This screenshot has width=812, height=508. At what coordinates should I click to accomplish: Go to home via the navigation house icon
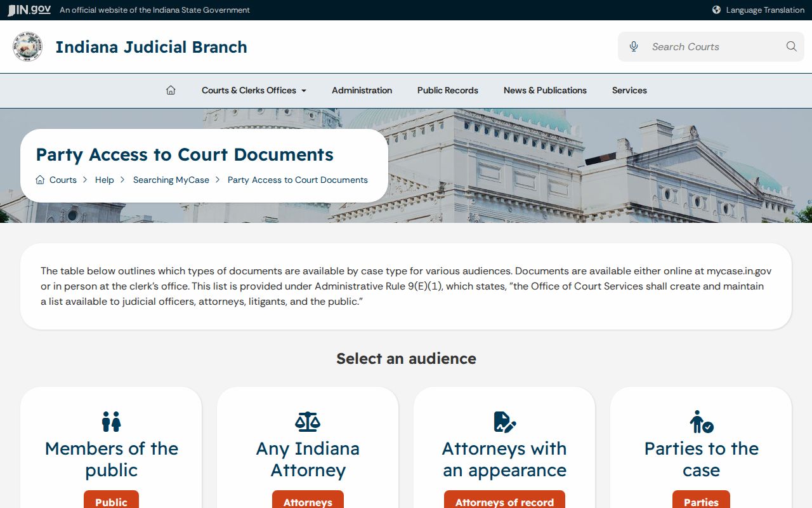(x=171, y=90)
